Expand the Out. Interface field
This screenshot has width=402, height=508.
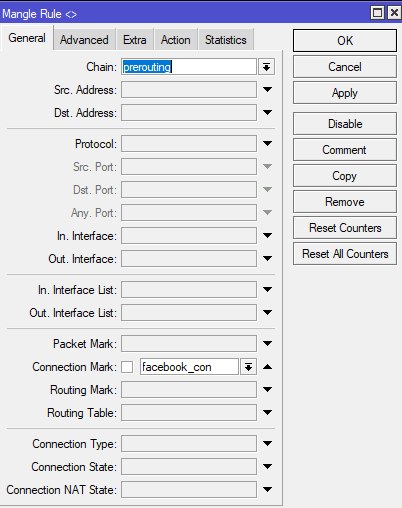pos(267,258)
